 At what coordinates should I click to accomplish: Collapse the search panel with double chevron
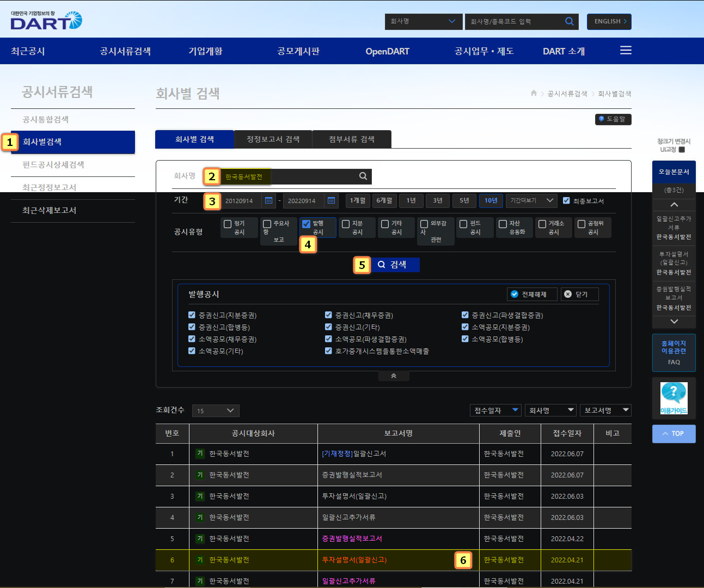[x=394, y=376]
